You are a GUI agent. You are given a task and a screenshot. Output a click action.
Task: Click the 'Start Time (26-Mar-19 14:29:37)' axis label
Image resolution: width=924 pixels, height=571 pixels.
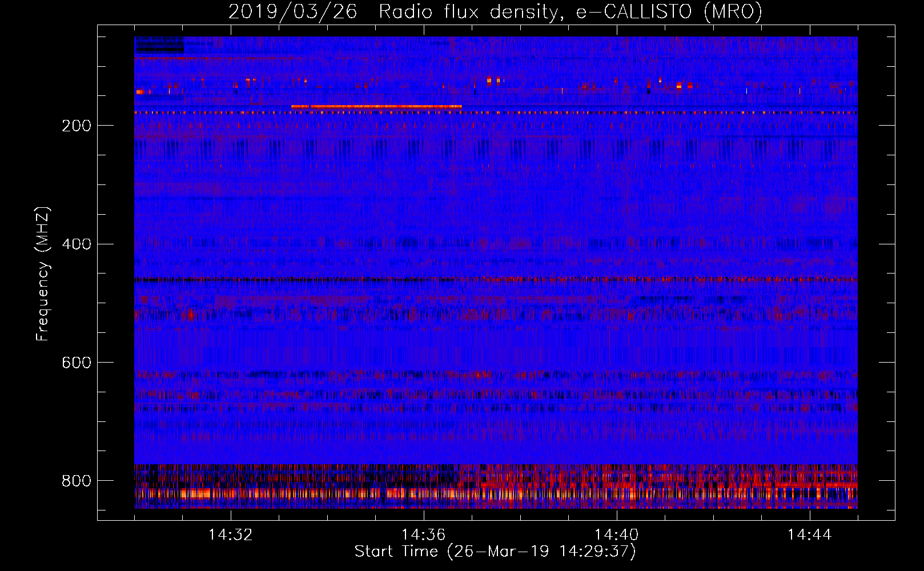tap(495, 552)
